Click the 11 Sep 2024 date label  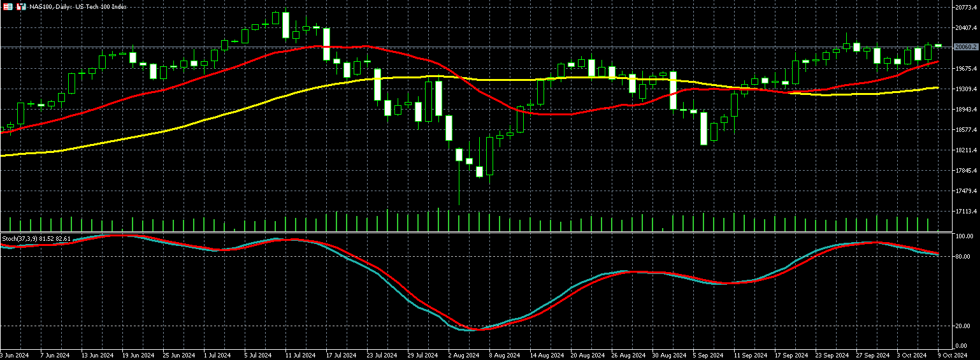pyautogui.click(x=750, y=355)
